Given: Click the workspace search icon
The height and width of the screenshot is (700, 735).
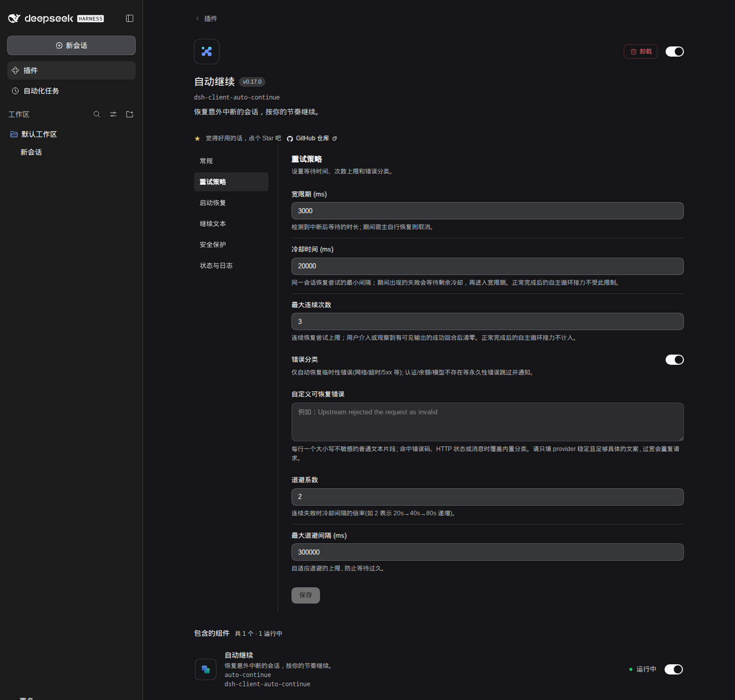Looking at the screenshot, I should pyautogui.click(x=97, y=114).
